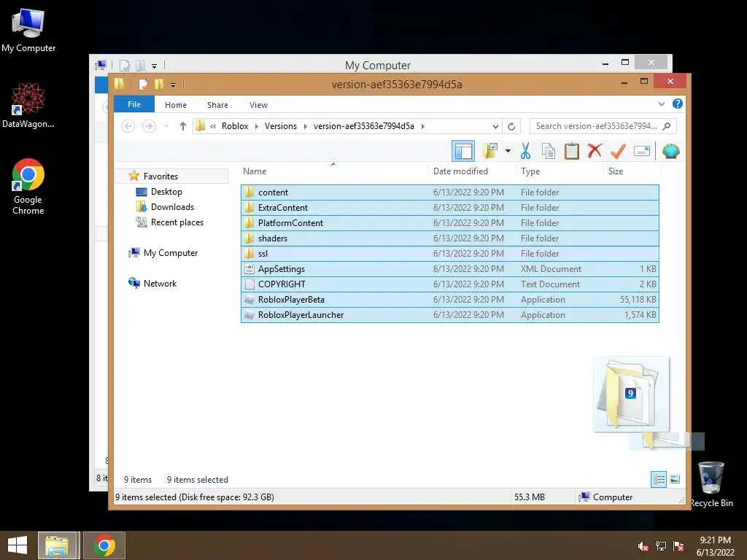This screenshot has width=747, height=560.
Task: Open the Action Center flag icon
Action: pyautogui.click(x=678, y=546)
